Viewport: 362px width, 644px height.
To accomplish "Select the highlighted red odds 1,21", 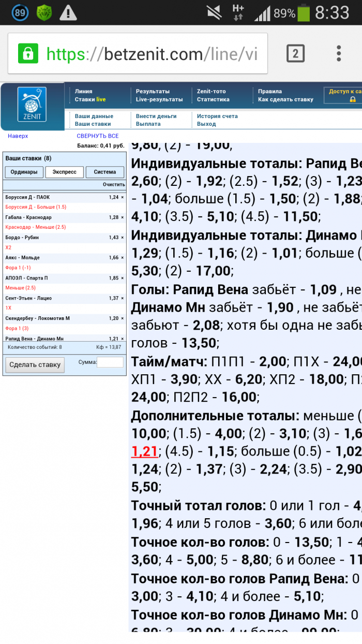I will pyautogui.click(x=144, y=451).
